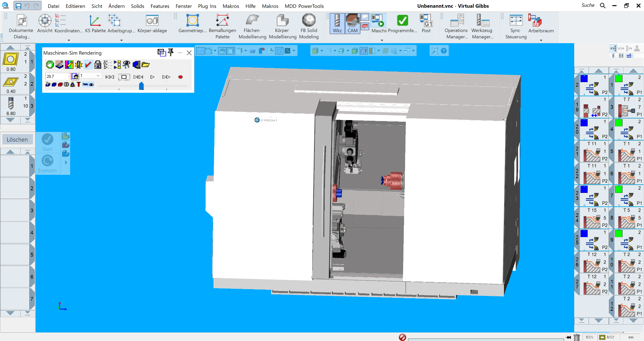This screenshot has width=644, height=341.
Task: Open the Solids menu
Action: tap(137, 6)
